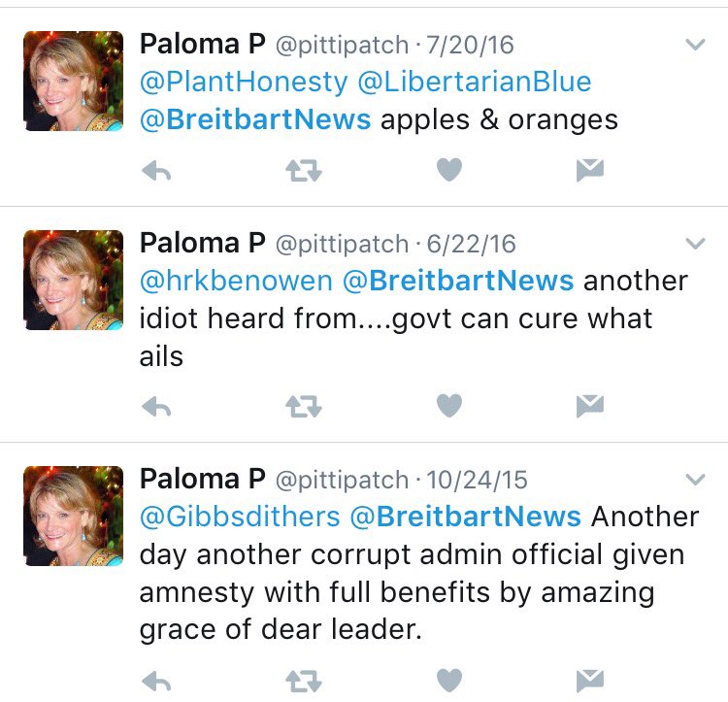This screenshot has height=702, width=728.
Task: Open the @PlantHonesty mention link
Action: [x=244, y=83]
